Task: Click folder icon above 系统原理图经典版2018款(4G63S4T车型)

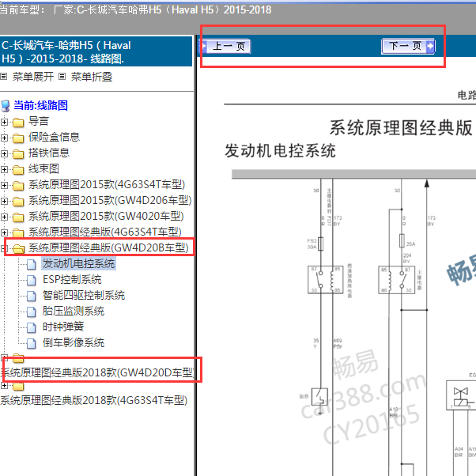Action: click(x=18, y=386)
